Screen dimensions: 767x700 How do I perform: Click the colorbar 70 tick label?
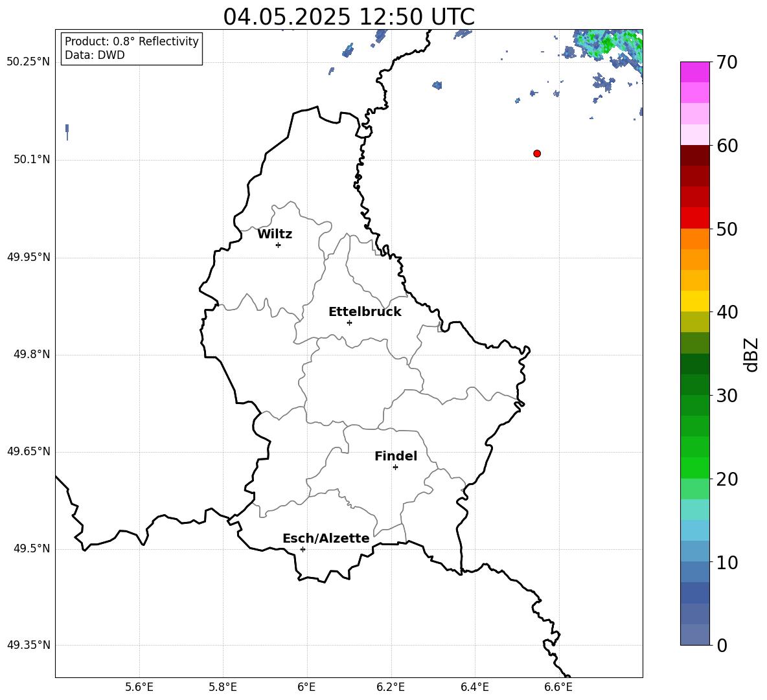[x=727, y=62]
